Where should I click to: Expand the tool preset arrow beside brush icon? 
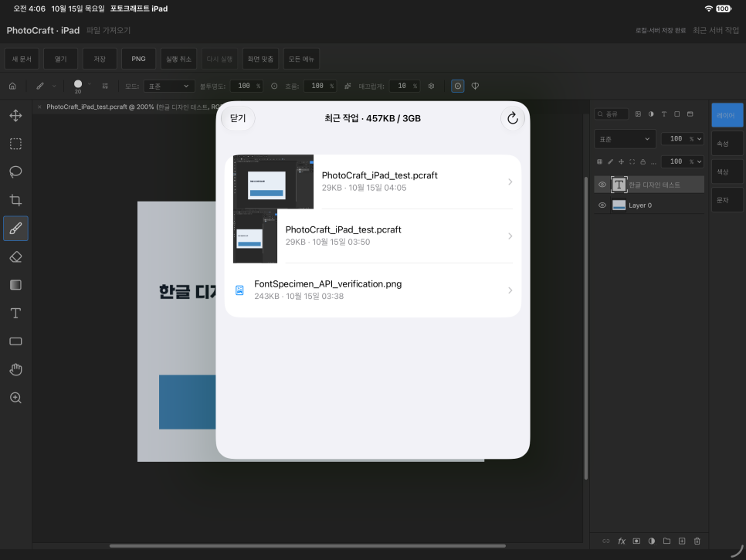(x=54, y=86)
